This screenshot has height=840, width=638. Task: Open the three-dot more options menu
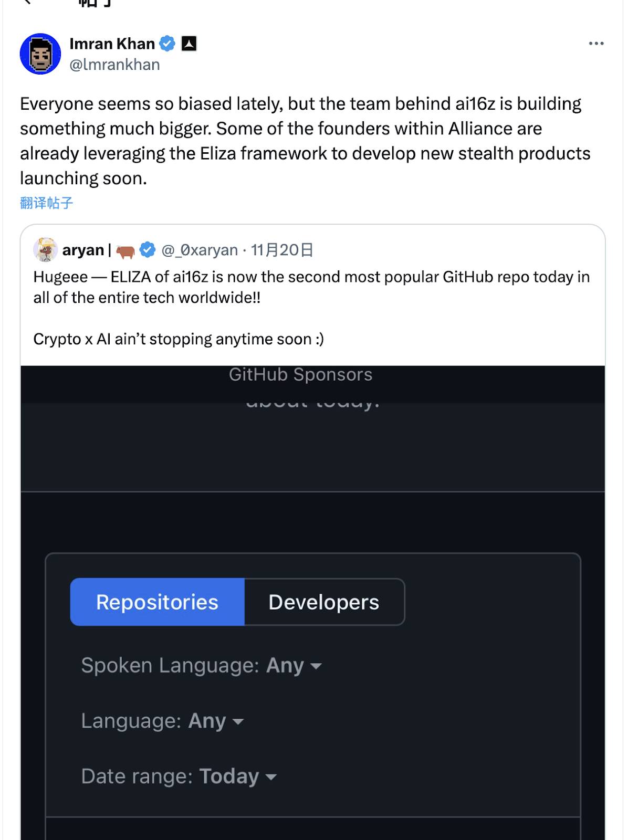point(596,44)
